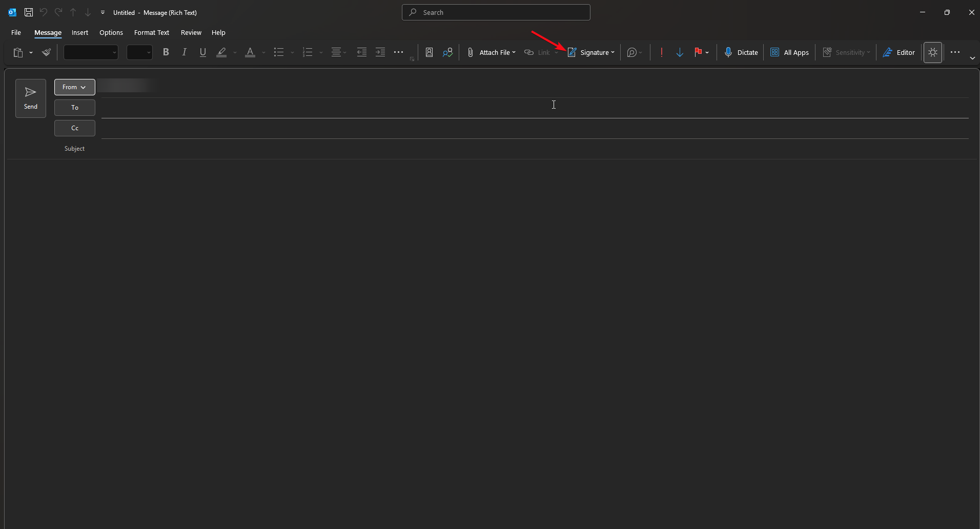Open the Address Book icon
Viewport: 980px width, 529px height.
[429, 52]
